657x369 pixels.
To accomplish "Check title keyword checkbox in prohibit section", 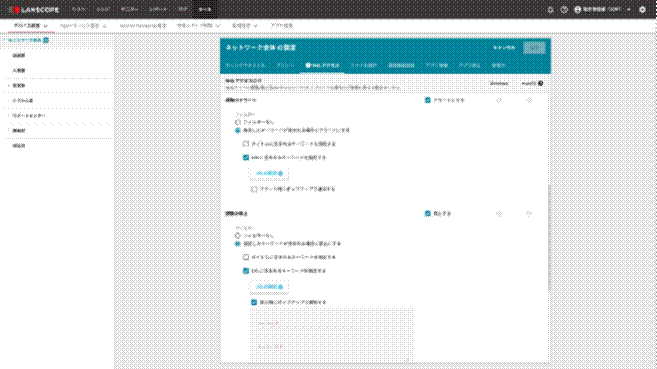I will [246, 257].
